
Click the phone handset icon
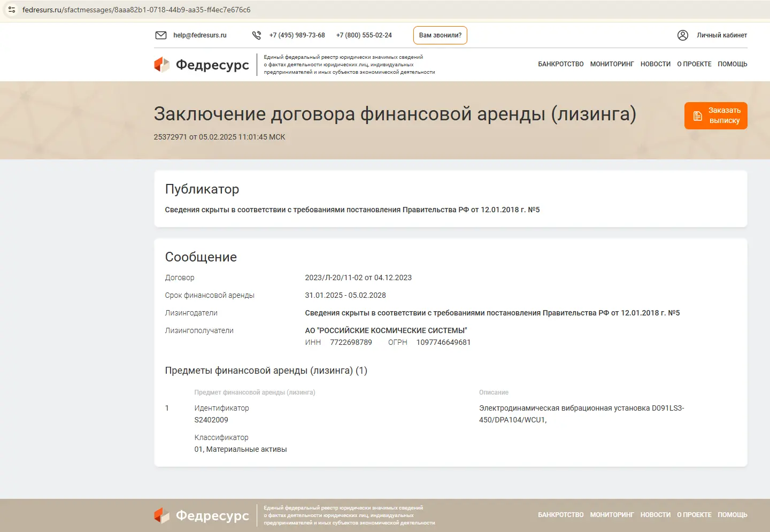[257, 35]
